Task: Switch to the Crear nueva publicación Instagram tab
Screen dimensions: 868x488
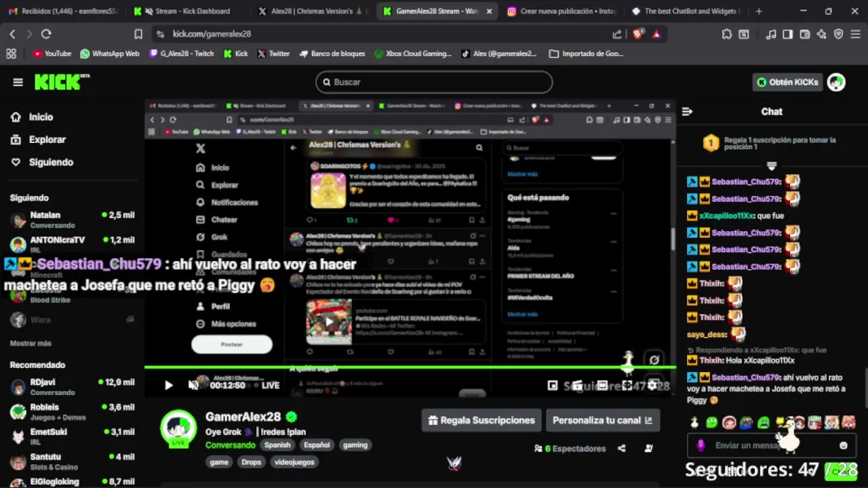Action: point(562,11)
